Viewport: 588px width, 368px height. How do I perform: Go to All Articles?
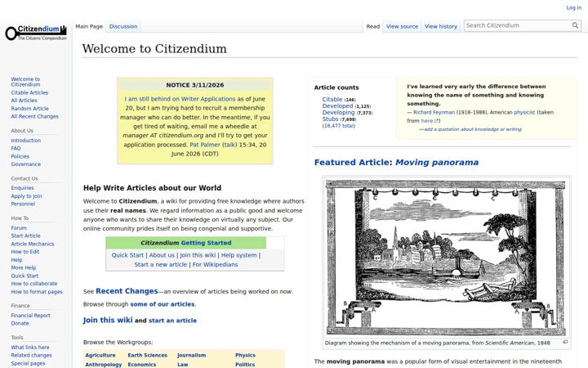[x=24, y=101]
